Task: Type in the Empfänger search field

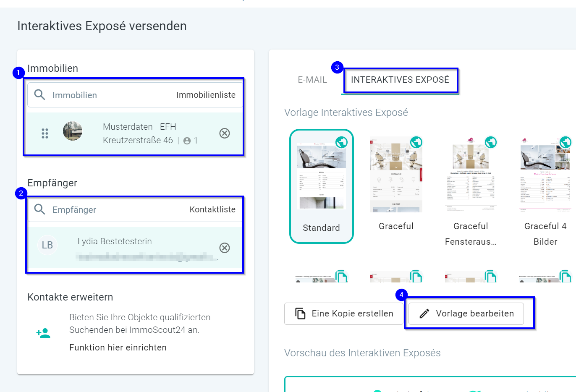Action: 118,209
